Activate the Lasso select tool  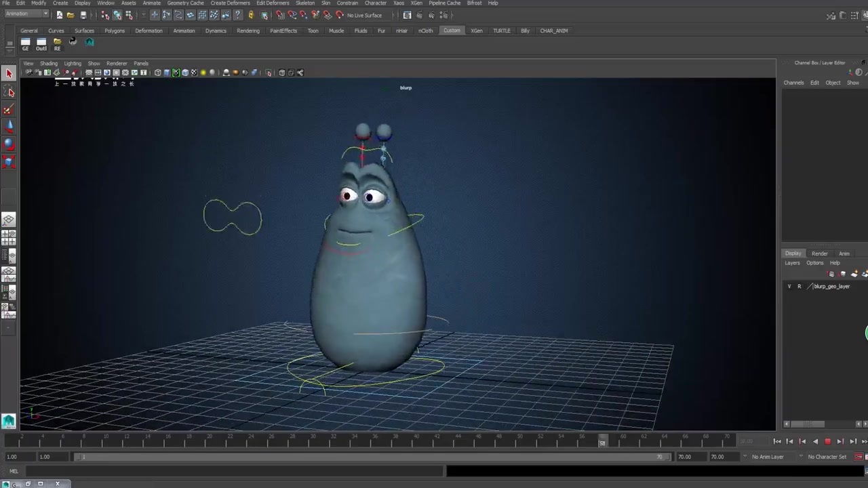pyautogui.click(x=9, y=91)
